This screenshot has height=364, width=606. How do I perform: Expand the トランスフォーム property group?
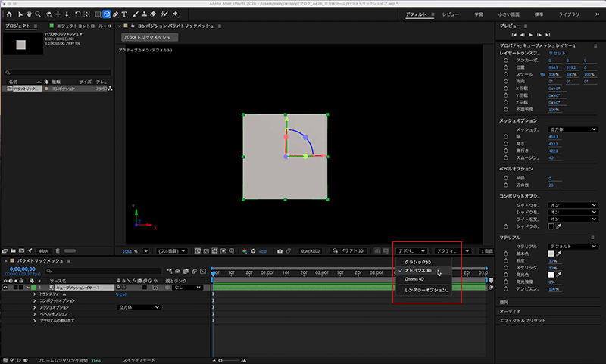pos(34,294)
